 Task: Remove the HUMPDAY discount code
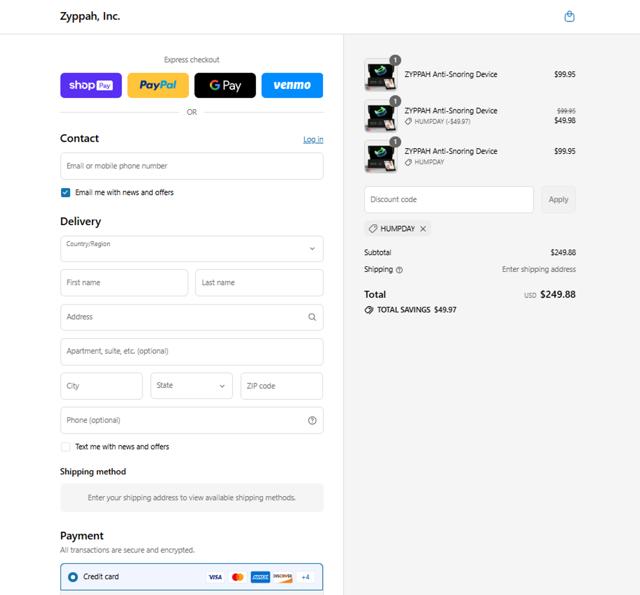click(x=423, y=229)
